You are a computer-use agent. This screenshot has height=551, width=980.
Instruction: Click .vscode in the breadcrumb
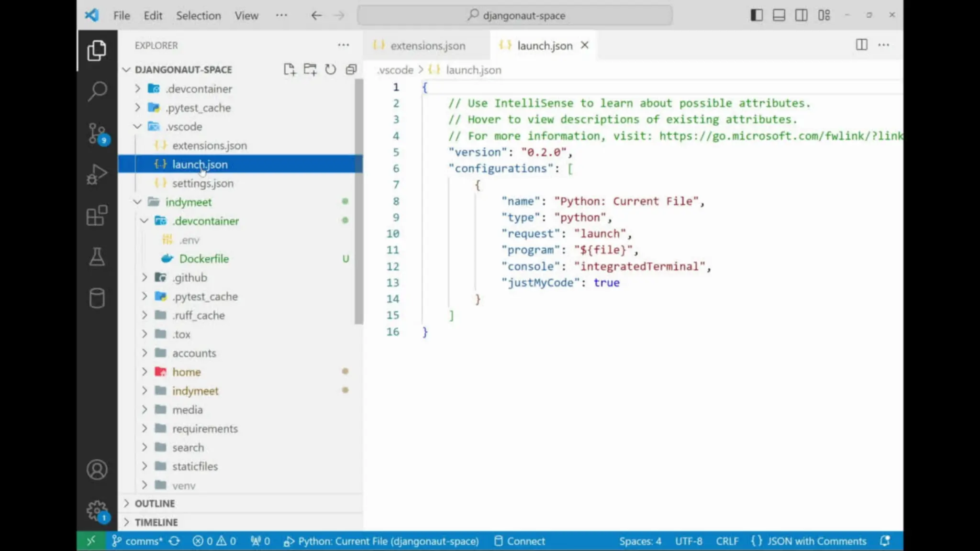coord(395,70)
